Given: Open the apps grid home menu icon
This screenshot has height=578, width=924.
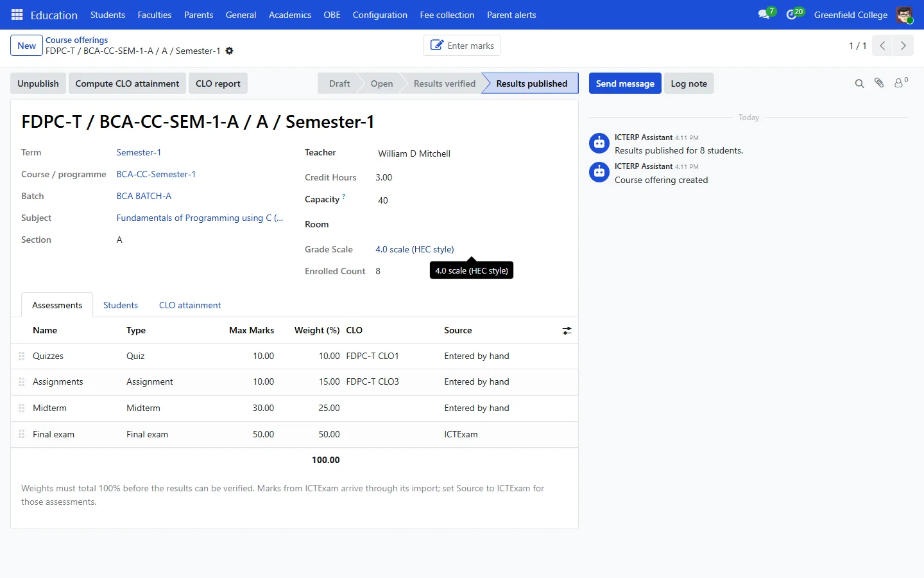Looking at the screenshot, I should (x=17, y=15).
